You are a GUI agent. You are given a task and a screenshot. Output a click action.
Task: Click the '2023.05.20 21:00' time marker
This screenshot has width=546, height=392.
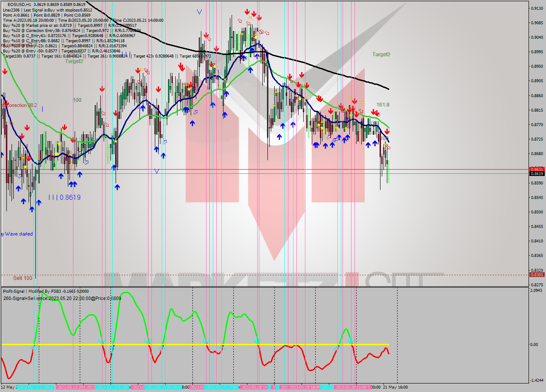pos(353,387)
